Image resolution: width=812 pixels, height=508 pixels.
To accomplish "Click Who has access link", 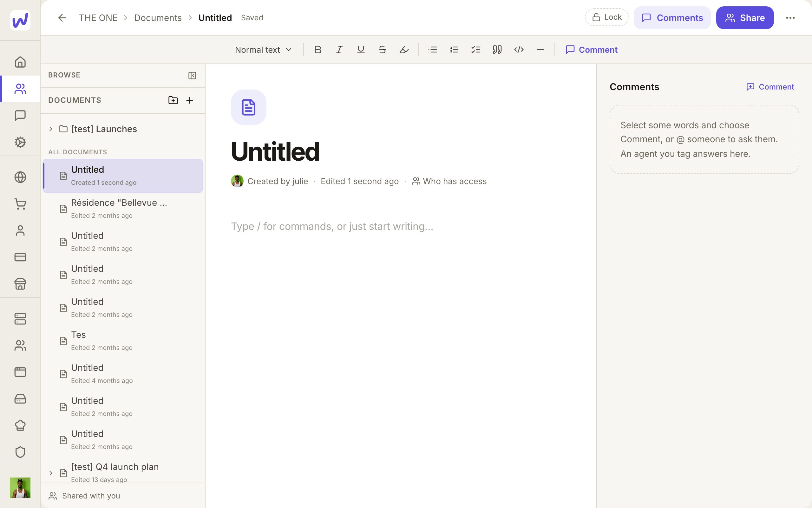I will pyautogui.click(x=449, y=181).
